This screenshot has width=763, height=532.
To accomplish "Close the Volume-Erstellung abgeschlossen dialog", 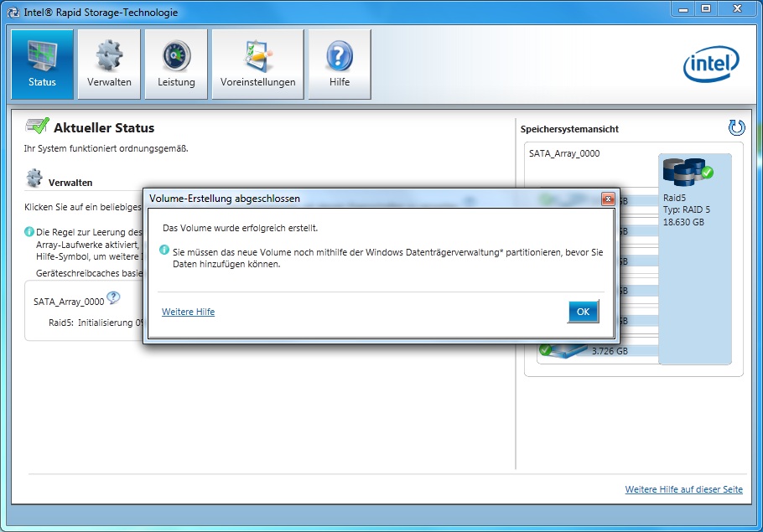I will (x=608, y=199).
